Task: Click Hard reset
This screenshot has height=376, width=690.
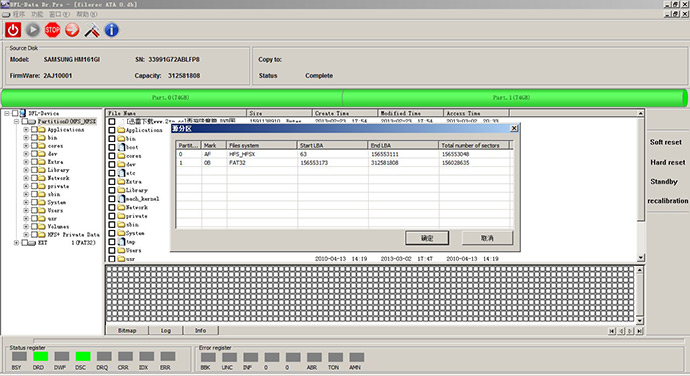Action: pyautogui.click(x=668, y=162)
